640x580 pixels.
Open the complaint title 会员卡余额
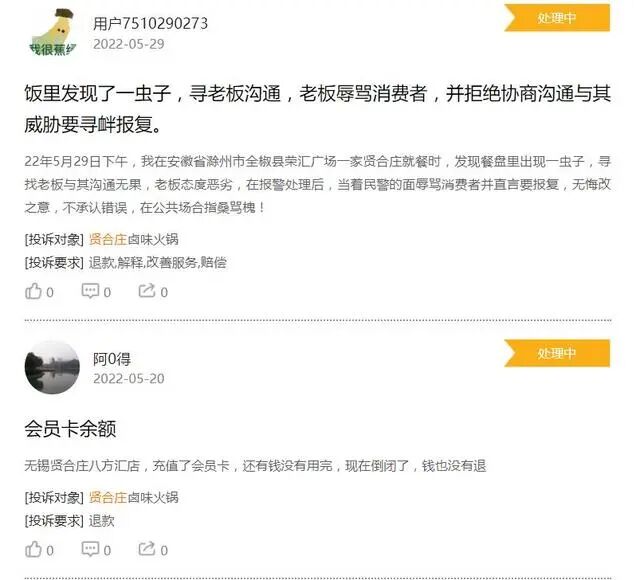tap(70, 429)
